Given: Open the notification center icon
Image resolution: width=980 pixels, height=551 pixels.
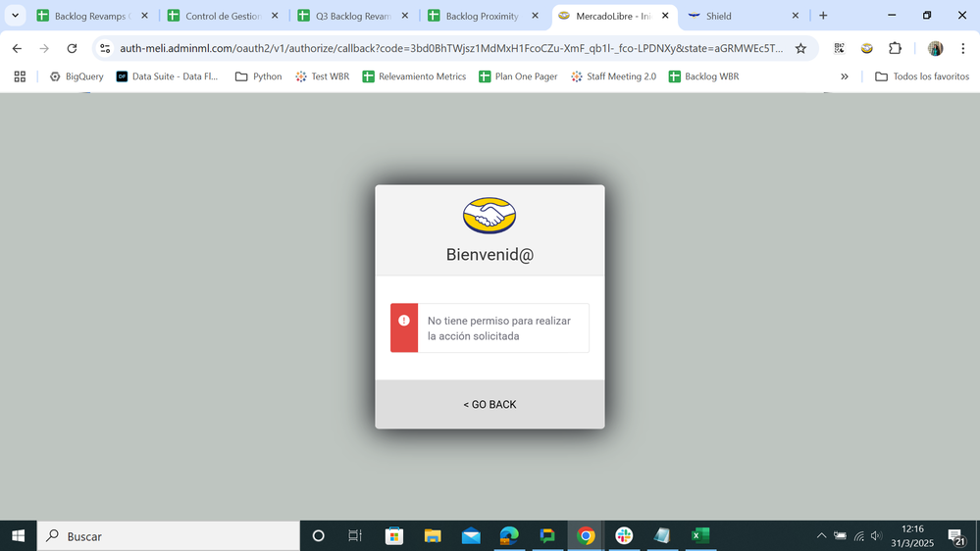Looking at the screenshot, I should 956,536.
